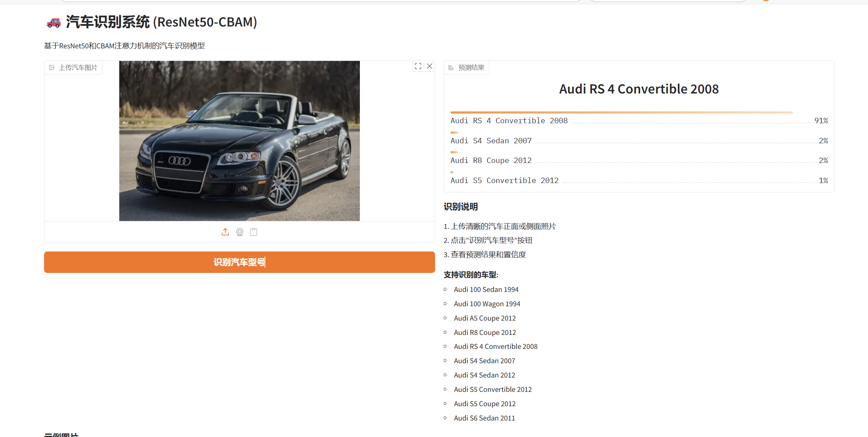Click Audi S5 Convertible 2012 in supported list
The width and height of the screenshot is (868, 437).
pyautogui.click(x=493, y=389)
